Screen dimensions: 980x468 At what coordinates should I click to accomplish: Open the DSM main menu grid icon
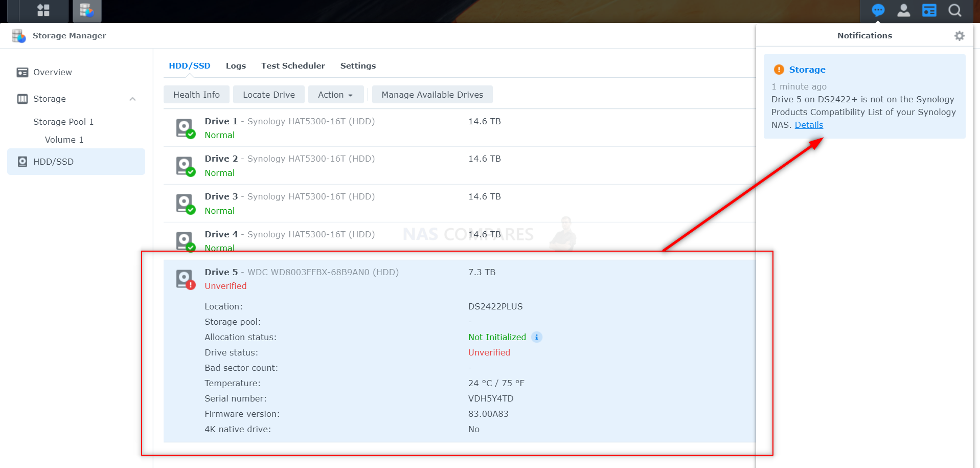43,10
